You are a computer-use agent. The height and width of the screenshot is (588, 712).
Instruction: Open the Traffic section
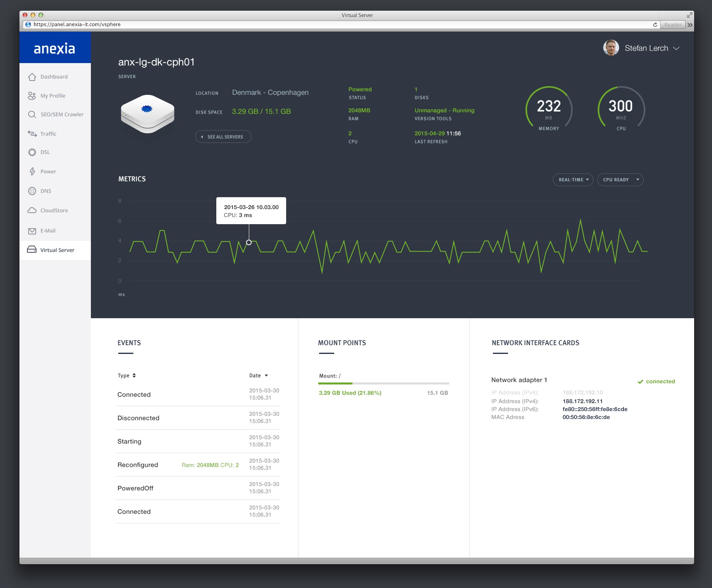pyautogui.click(x=55, y=134)
